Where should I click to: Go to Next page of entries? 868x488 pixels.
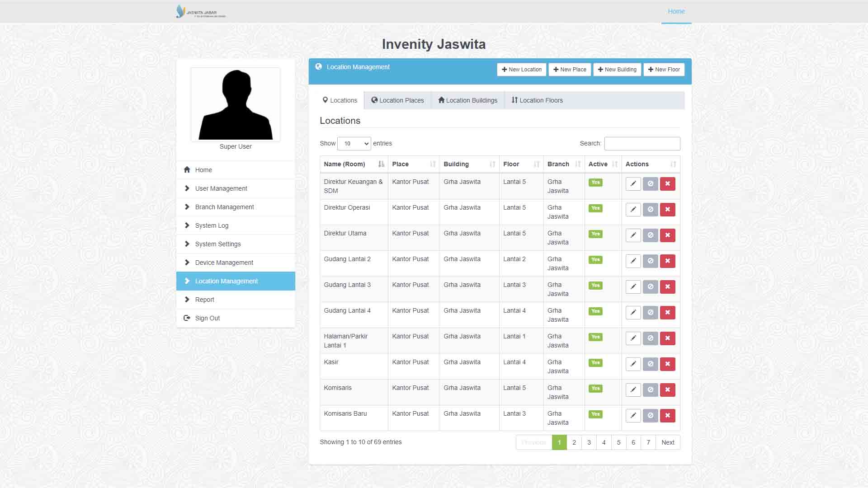667,443
